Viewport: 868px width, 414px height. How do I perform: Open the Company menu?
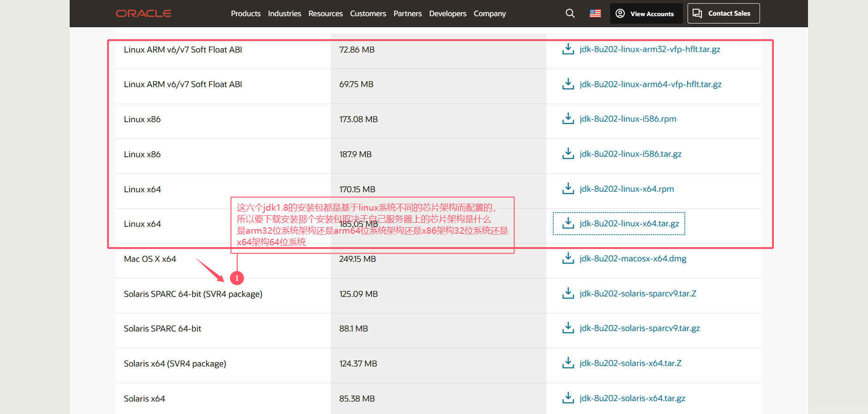(490, 13)
